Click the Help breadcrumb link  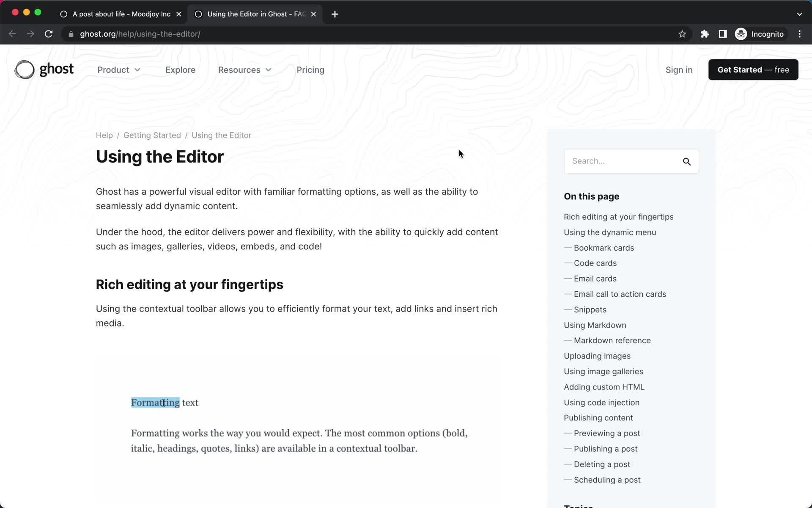pos(104,135)
